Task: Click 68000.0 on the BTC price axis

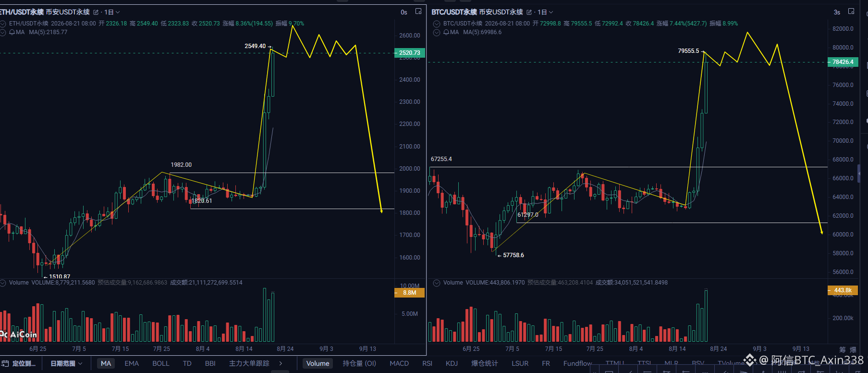Action: [843, 160]
